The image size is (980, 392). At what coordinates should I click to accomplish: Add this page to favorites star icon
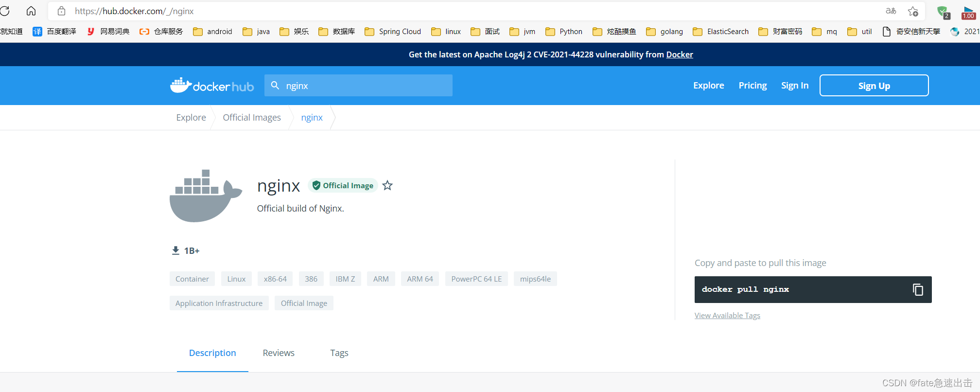click(x=913, y=11)
